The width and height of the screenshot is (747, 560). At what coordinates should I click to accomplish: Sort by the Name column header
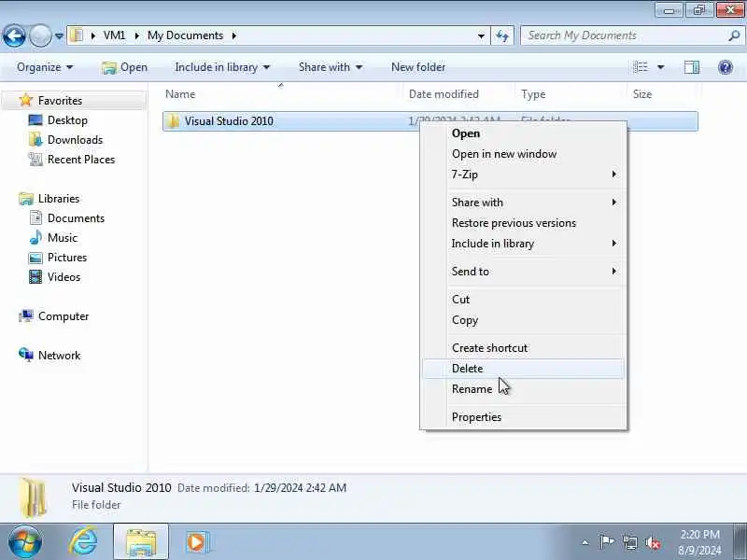[281, 94]
